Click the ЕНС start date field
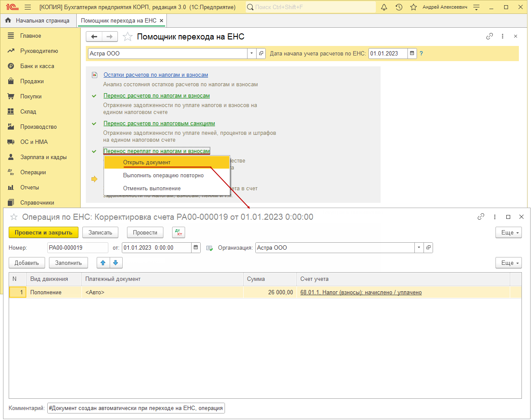This screenshot has height=420, width=531. (388, 54)
